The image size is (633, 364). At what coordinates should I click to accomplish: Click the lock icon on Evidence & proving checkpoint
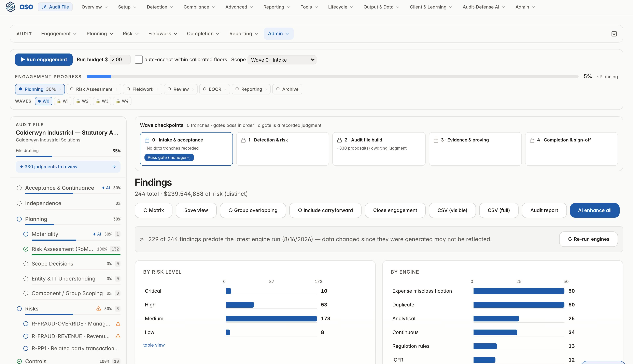(436, 140)
